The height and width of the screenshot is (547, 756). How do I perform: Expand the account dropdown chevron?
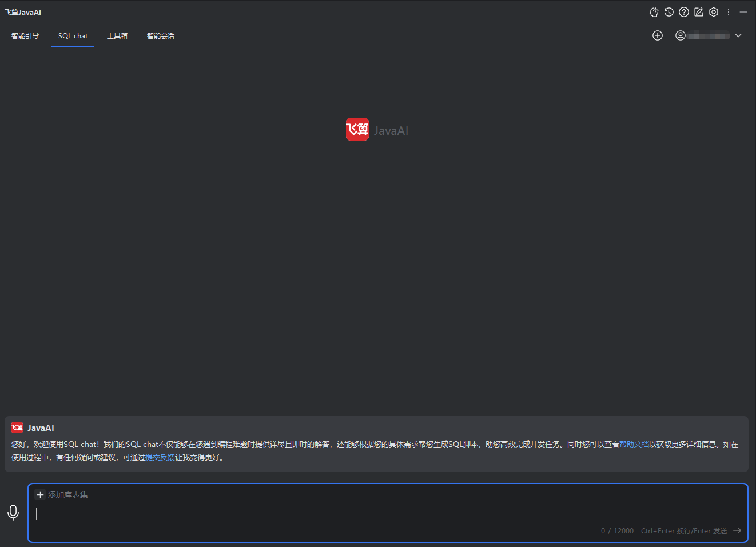(738, 35)
